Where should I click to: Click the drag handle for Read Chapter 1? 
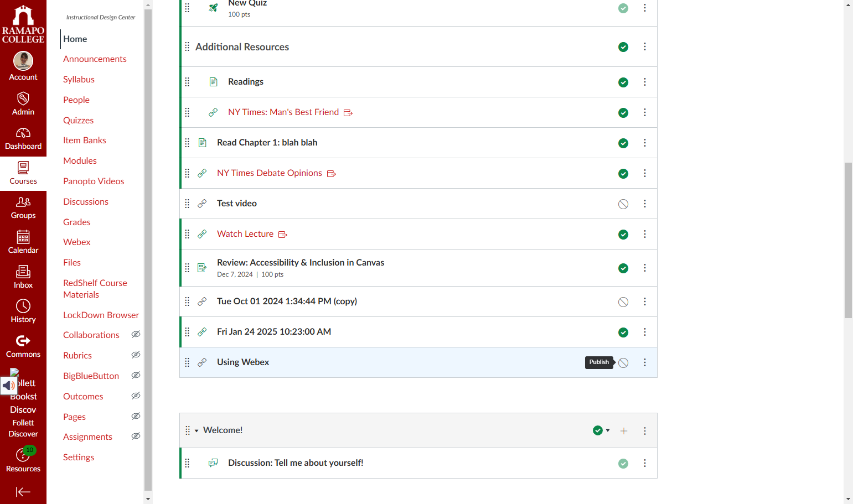coord(187,143)
